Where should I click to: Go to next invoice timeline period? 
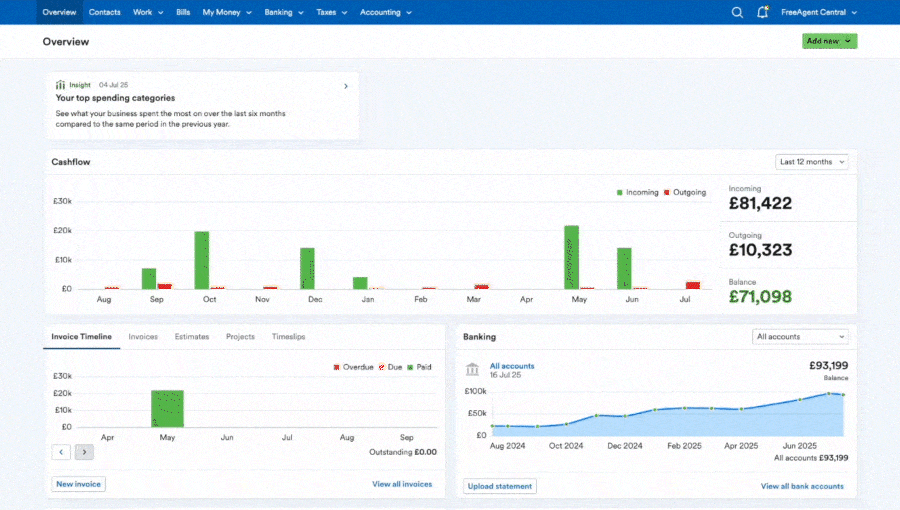pos(85,452)
